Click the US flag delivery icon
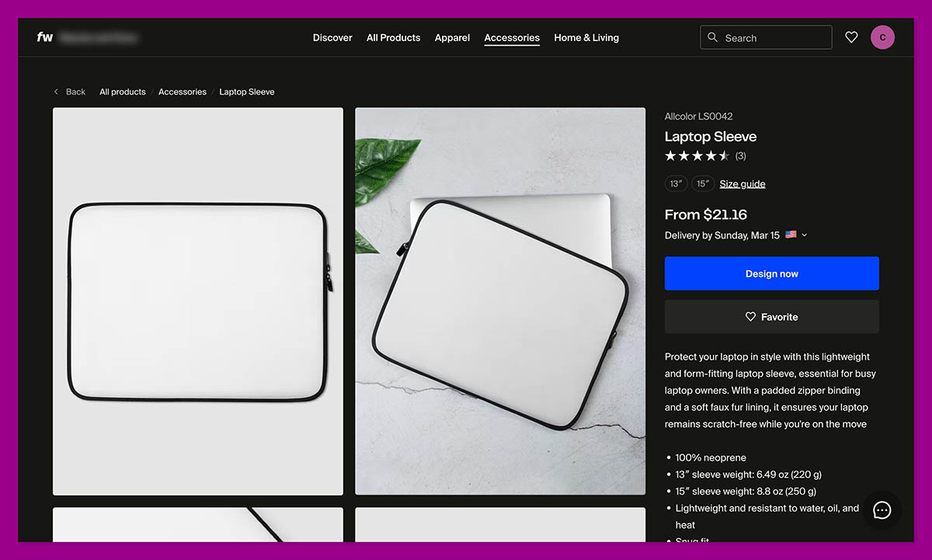 (x=791, y=235)
